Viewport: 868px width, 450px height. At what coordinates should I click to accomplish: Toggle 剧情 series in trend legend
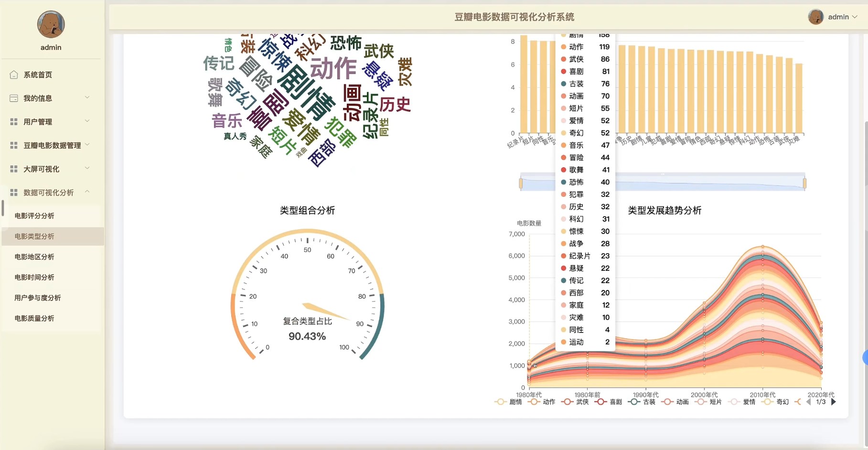coord(508,402)
